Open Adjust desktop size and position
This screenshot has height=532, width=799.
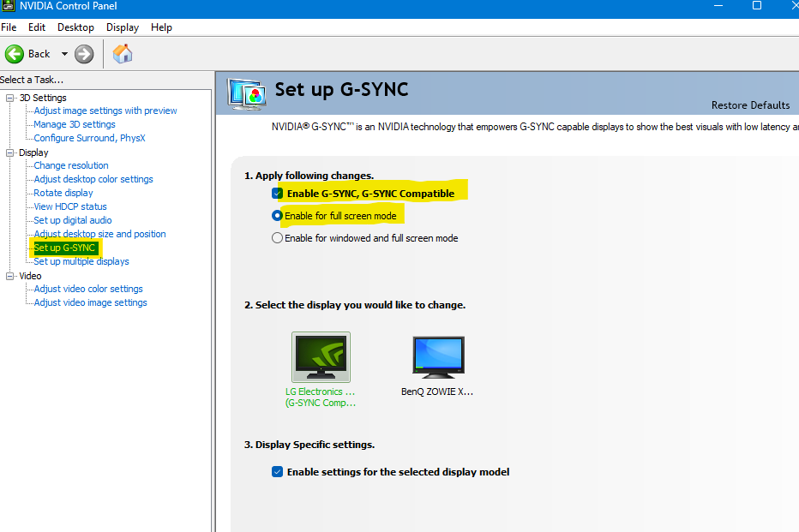coord(99,234)
